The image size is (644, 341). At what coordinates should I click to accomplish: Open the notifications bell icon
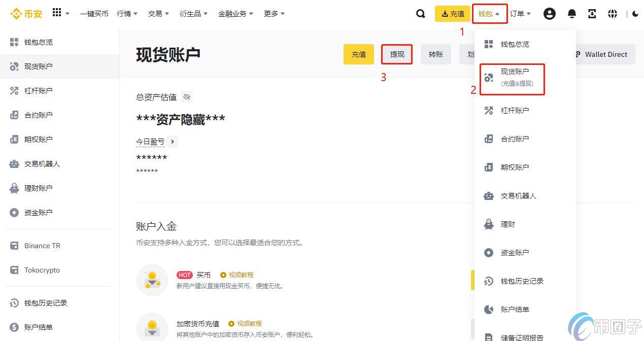coord(571,14)
